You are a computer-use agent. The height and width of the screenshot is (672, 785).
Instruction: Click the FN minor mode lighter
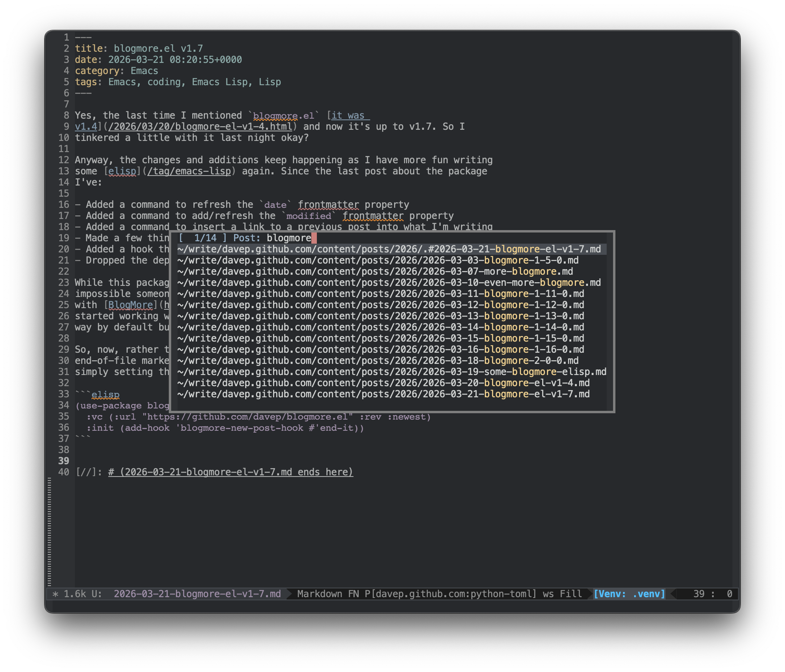tap(353, 594)
